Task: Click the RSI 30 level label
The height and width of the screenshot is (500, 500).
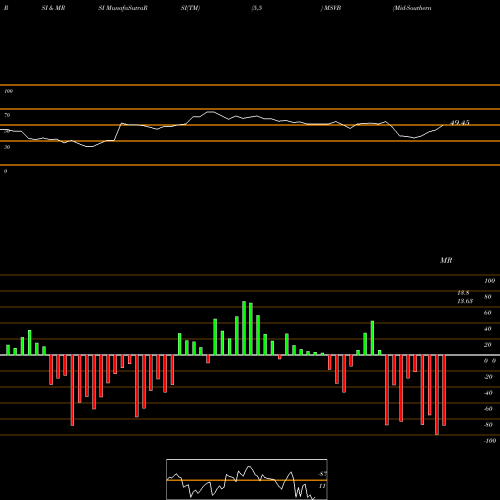Action: coord(7,147)
